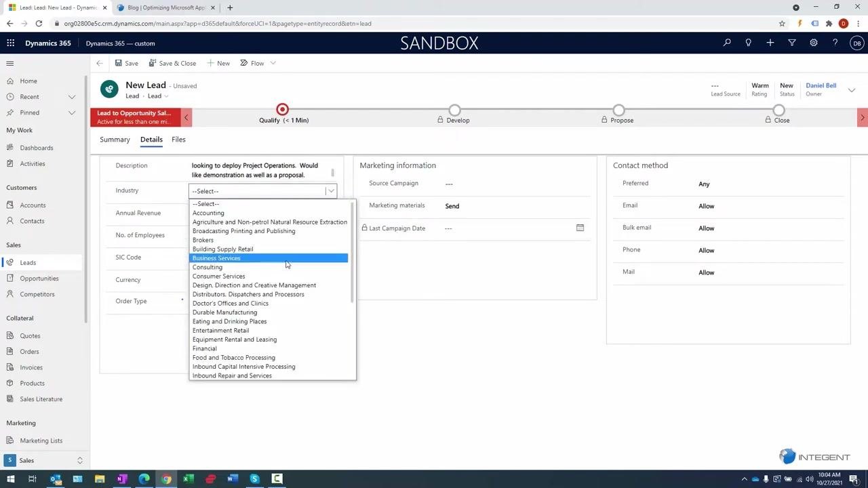Viewport: 868px width, 488px height.
Task: Click the search magnifier icon in header
Action: coord(727,43)
